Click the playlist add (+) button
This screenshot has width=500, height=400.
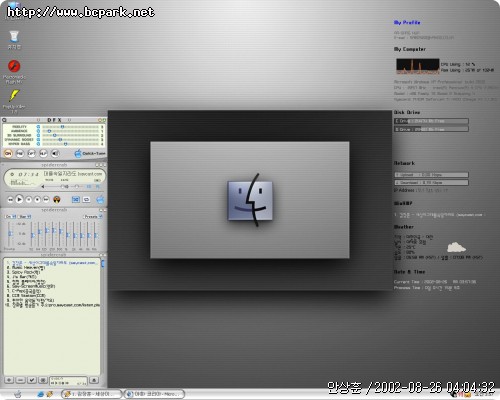coord(9,380)
